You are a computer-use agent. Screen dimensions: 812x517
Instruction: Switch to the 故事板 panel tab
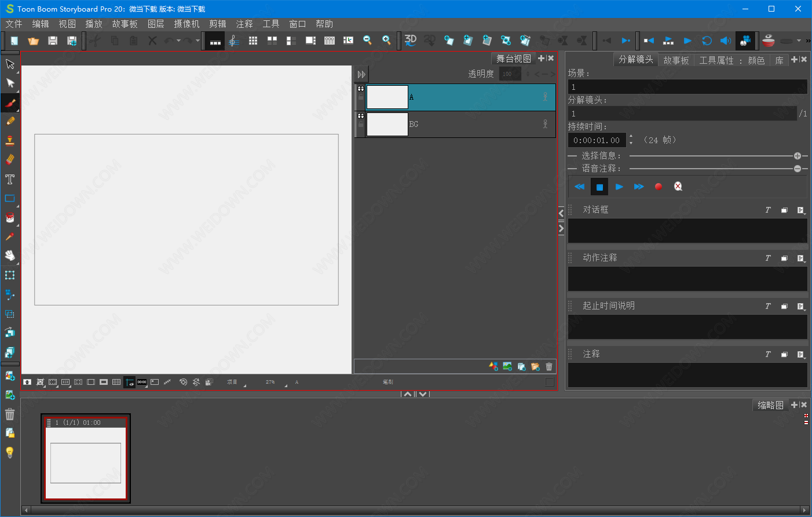[676, 60]
